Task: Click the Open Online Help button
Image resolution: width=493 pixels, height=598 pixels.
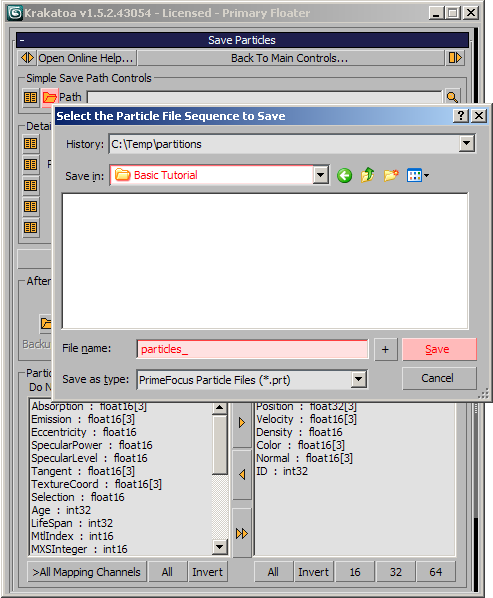Action: click(x=86, y=58)
